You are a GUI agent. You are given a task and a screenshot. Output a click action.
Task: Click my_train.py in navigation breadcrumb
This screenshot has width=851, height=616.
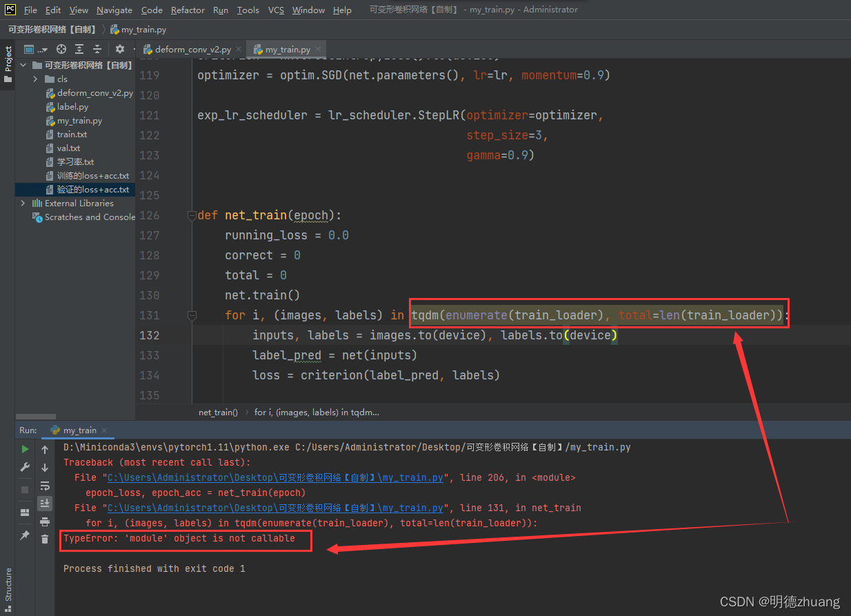tap(138, 30)
